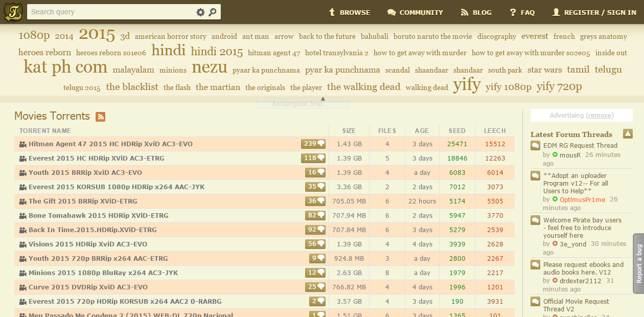This screenshot has width=644, height=317.
Task: Sort torrents by the SIZE column
Action: pyautogui.click(x=349, y=131)
